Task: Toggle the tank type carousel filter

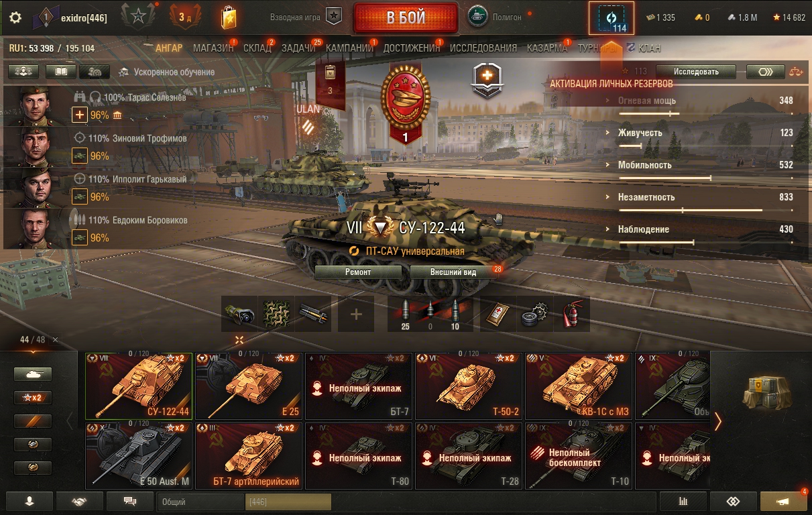Action: tap(33, 374)
